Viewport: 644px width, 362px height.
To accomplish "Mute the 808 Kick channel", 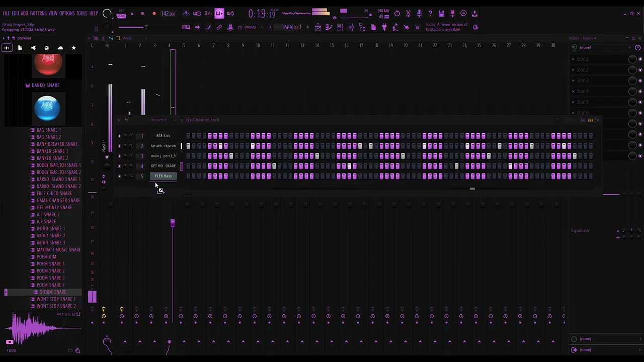I will coord(119,136).
